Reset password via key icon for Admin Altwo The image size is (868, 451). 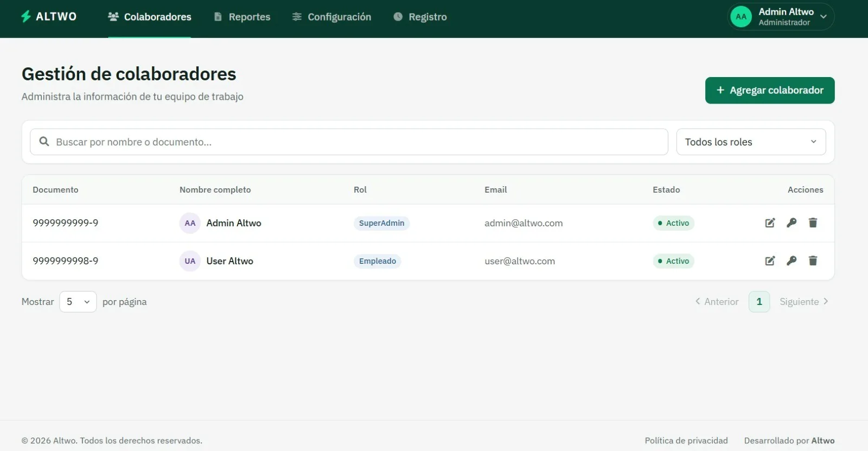pos(792,223)
